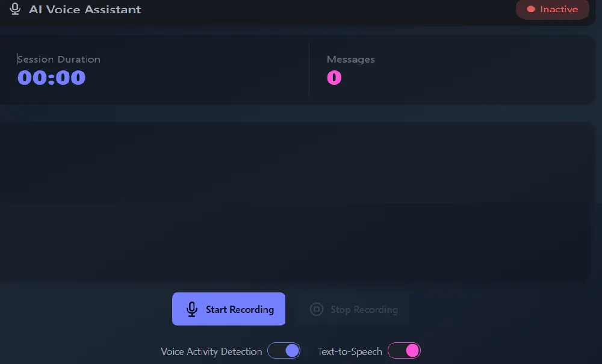Disable the Text-to-Speech switch

pyautogui.click(x=405, y=351)
